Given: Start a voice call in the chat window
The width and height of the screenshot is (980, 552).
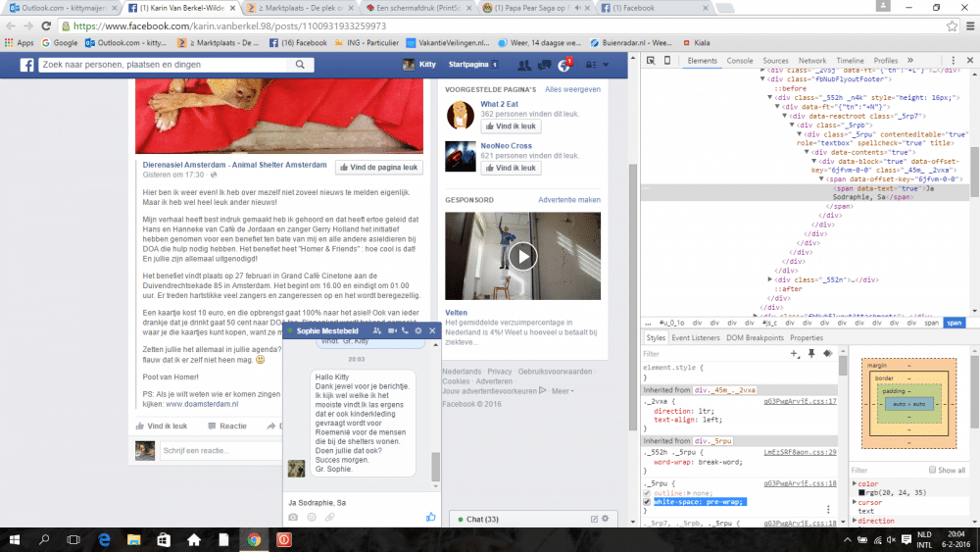Looking at the screenshot, I should click(x=405, y=330).
